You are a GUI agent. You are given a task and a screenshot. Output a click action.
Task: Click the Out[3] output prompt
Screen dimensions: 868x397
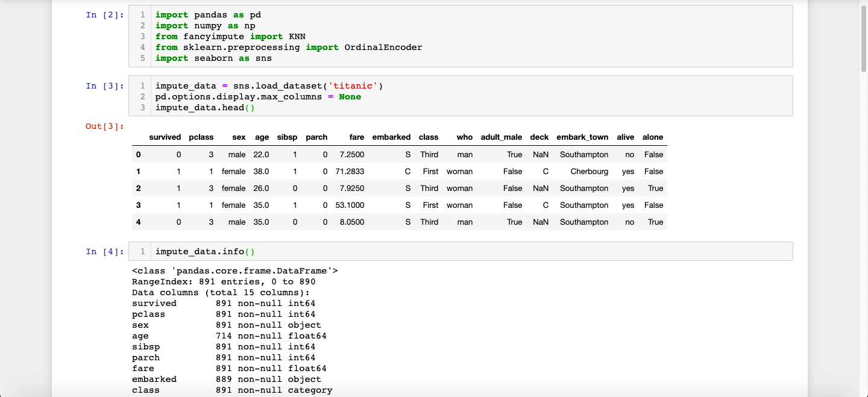click(105, 127)
